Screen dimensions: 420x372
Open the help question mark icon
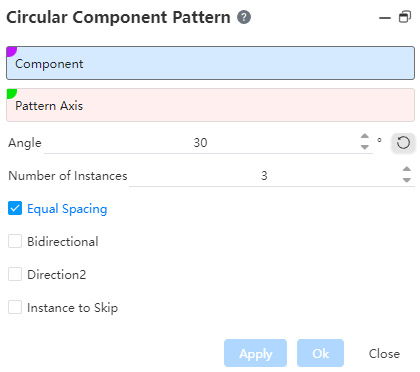pyautogui.click(x=244, y=17)
